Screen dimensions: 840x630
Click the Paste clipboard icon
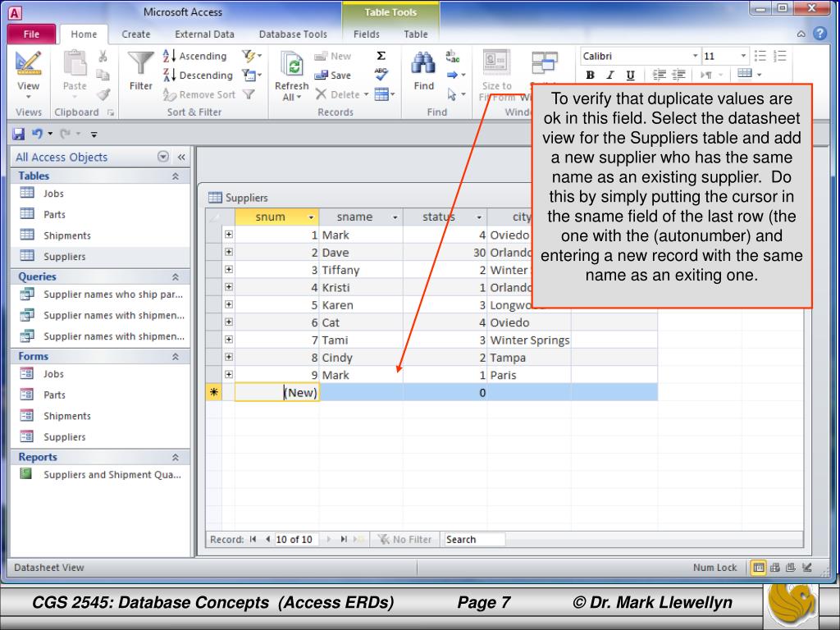pos(75,64)
